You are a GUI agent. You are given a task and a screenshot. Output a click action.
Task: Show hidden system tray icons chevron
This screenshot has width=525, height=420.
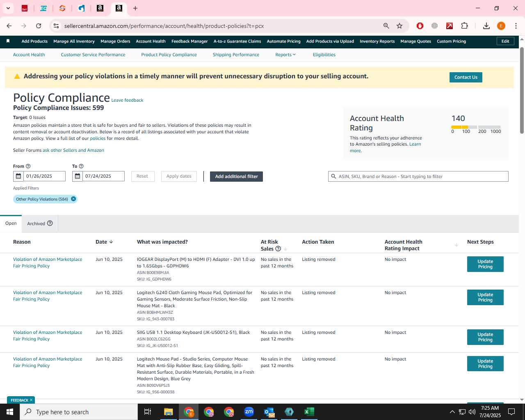452,412
